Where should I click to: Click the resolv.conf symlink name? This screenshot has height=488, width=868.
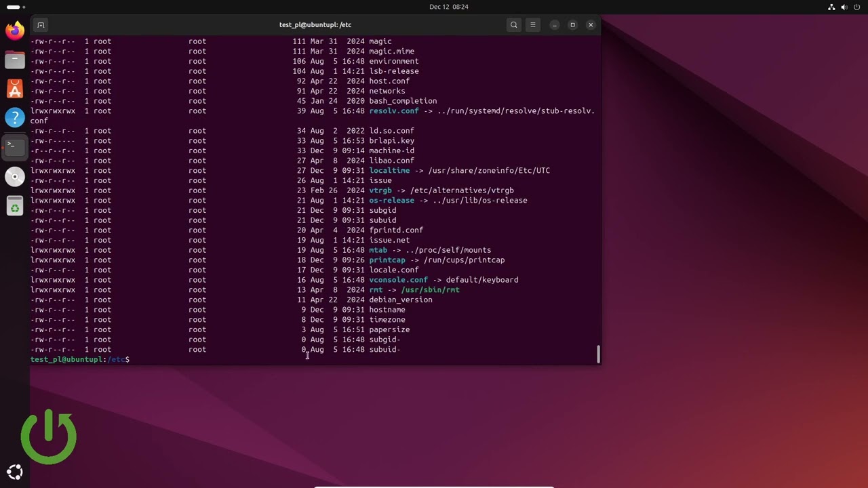(x=394, y=111)
